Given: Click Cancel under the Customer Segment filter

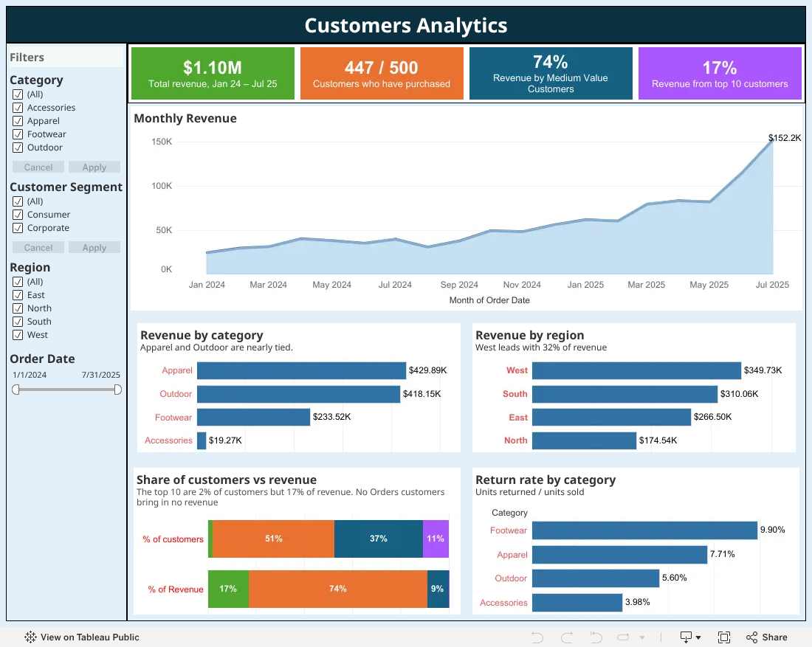Looking at the screenshot, I should click(x=38, y=247).
